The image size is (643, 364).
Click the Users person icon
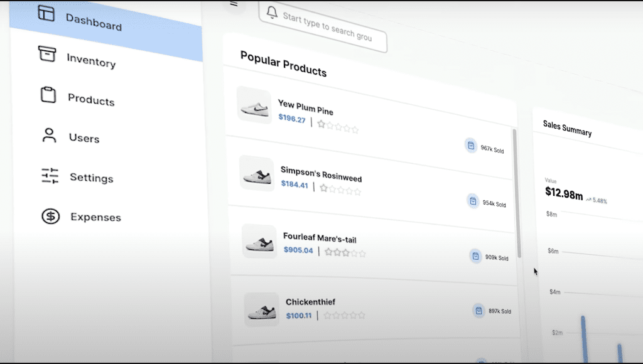tap(49, 136)
